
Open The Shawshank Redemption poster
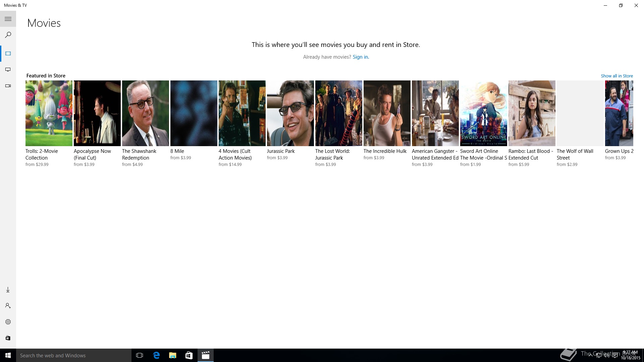pos(146,113)
